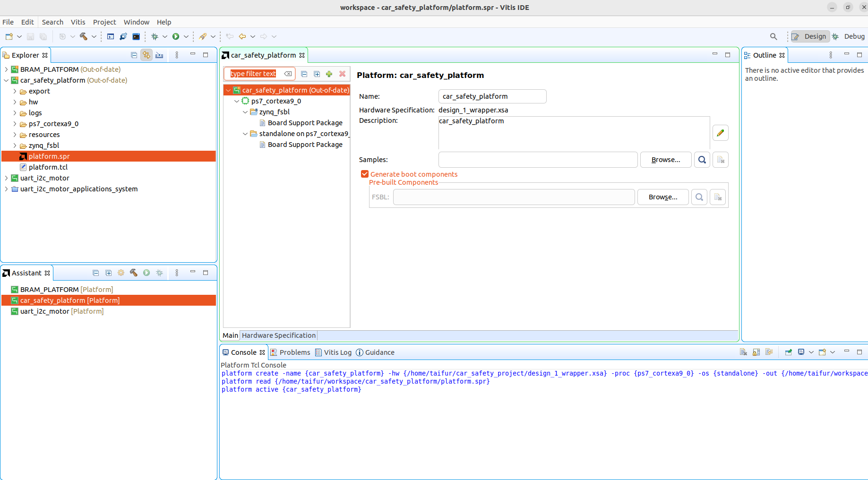Collapse car_safety_platform in Explorer
This screenshot has height=480, width=868.
tap(6, 80)
